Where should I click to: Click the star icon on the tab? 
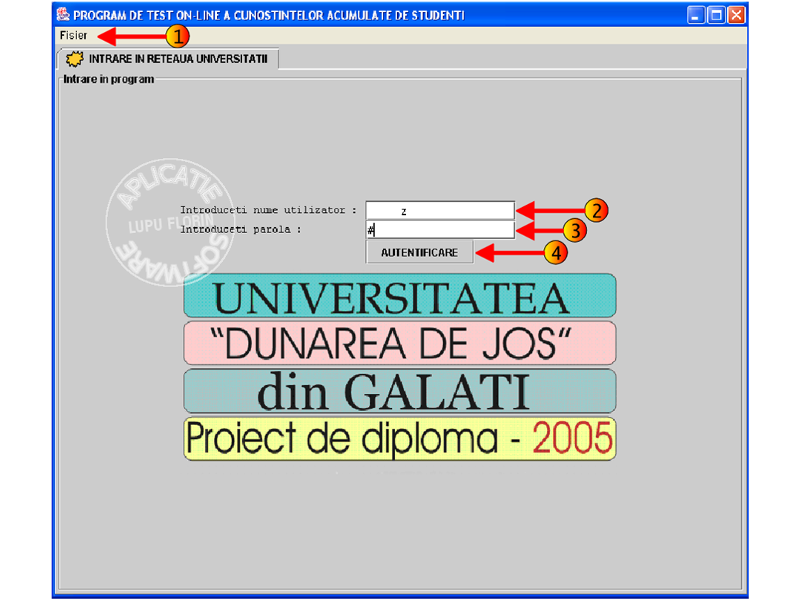click(x=74, y=59)
